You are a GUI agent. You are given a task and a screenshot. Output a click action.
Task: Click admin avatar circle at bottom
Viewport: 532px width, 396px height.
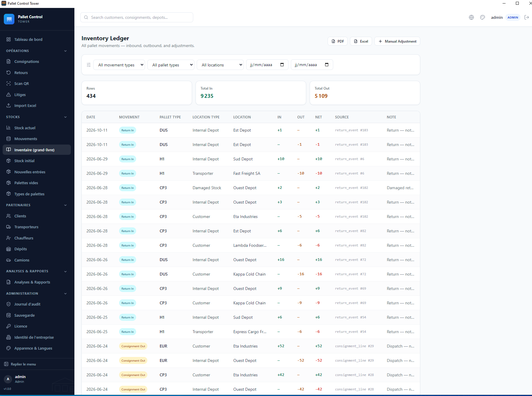[x=8, y=379]
